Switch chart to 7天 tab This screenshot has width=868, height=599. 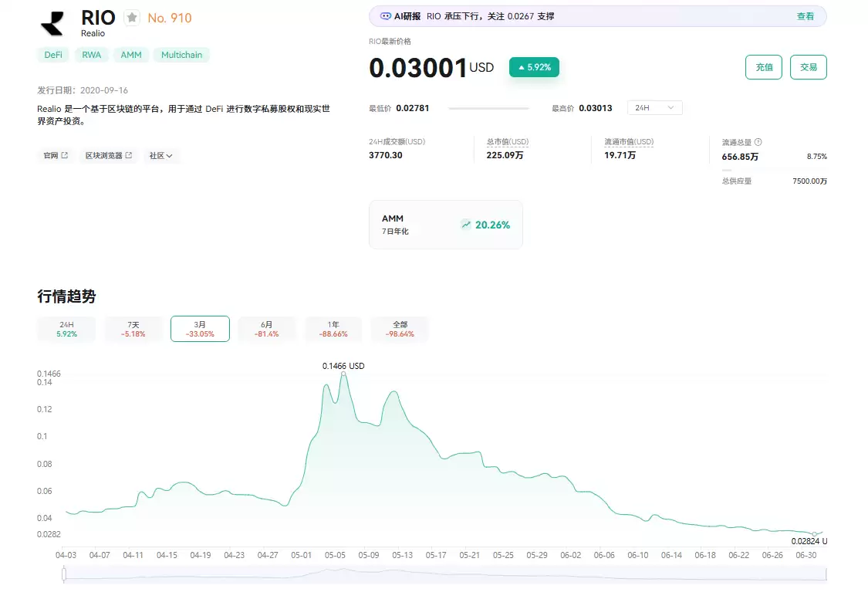tap(133, 329)
